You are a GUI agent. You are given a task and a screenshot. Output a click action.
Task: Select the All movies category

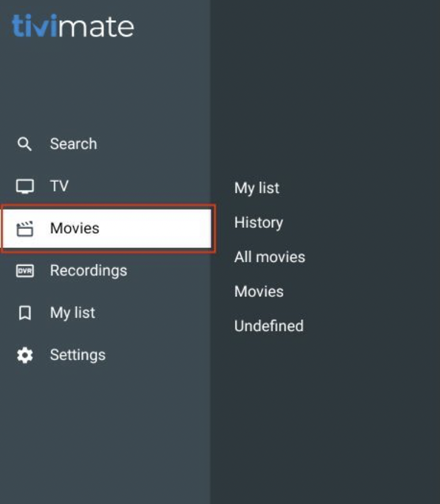click(270, 257)
